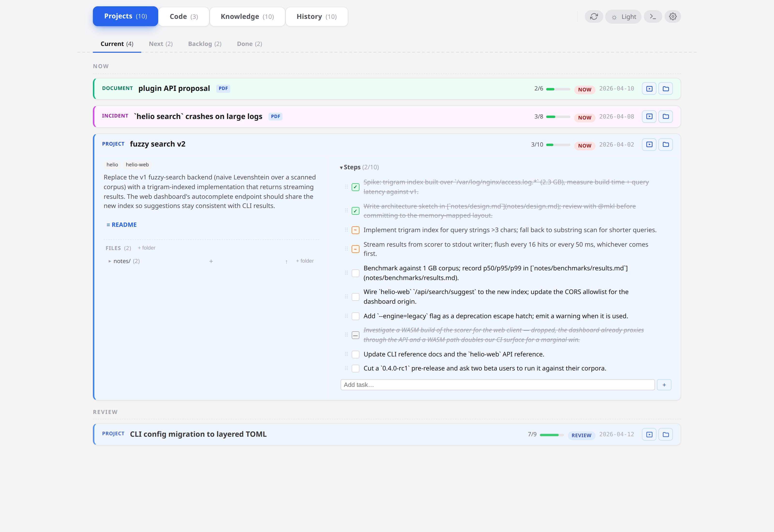
Task: Open the Backlog sub-tab
Action: [204, 44]
